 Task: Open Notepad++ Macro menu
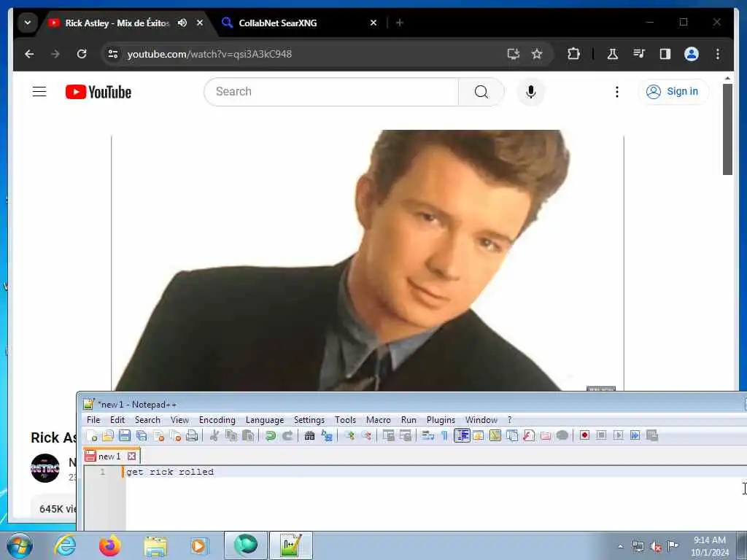pos(379,419)
